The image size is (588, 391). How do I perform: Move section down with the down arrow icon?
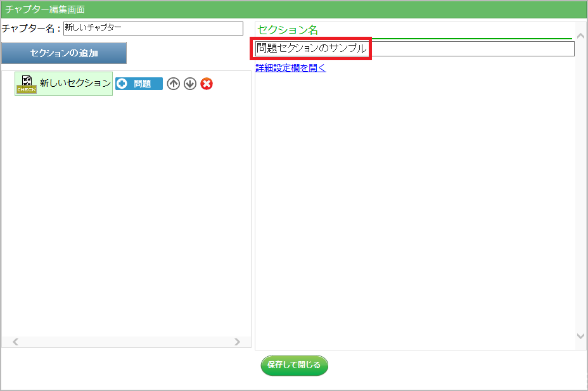[190, 84]
